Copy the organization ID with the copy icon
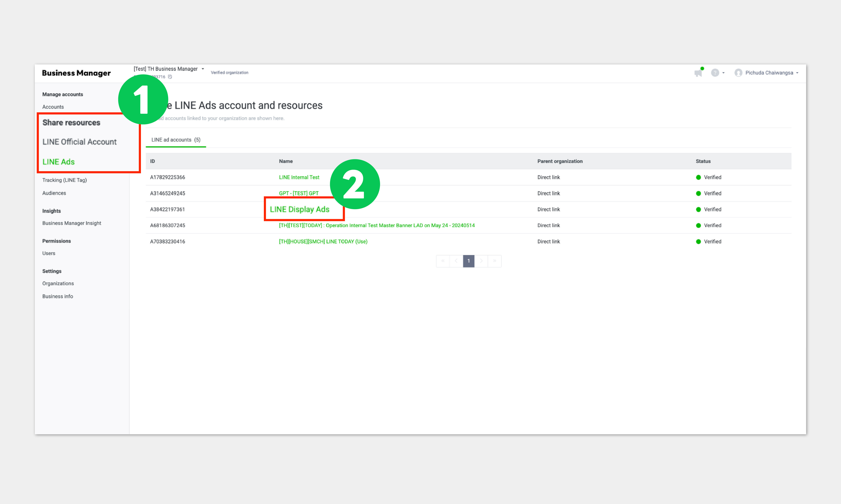The height and width of the screenshot is (504, 841). tap(170, 77)
